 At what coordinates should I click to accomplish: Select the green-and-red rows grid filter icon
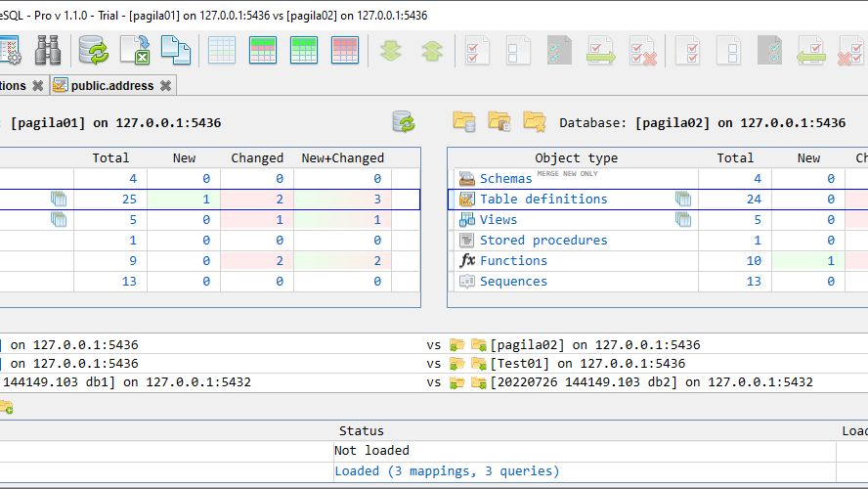[263, 51]
